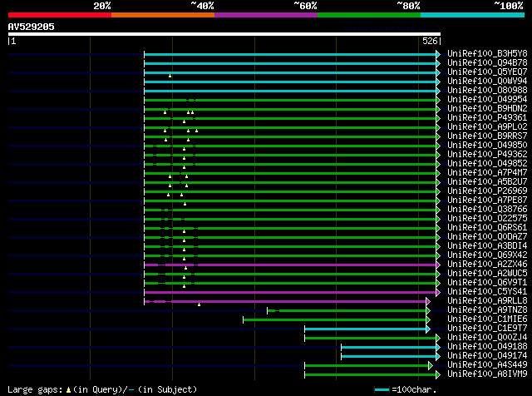Click the yellow gap marker under UniRef100_Q5YEQ7 bar
Screen dimensions: 532x396
coord(170,76)
